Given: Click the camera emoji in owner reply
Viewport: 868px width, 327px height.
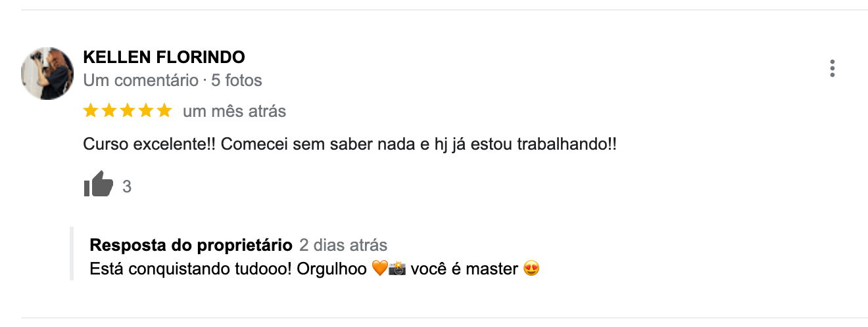Looking at the screenshot, I should click(x=397, y=269).
